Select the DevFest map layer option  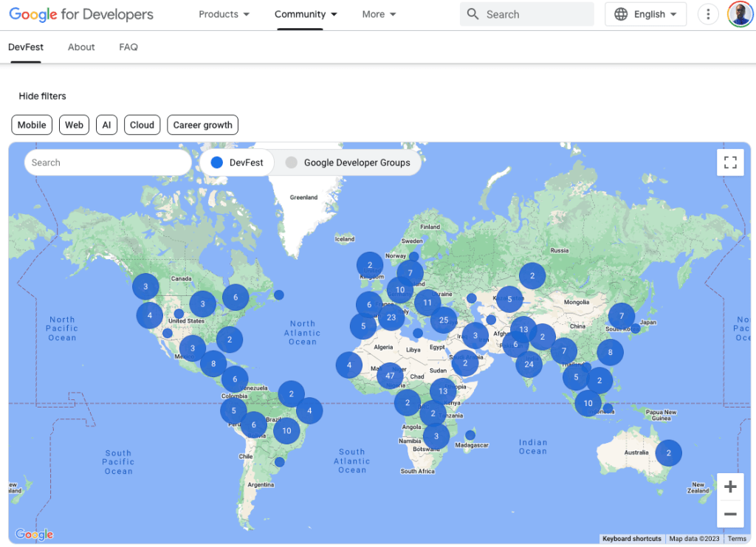click(237, 162)
